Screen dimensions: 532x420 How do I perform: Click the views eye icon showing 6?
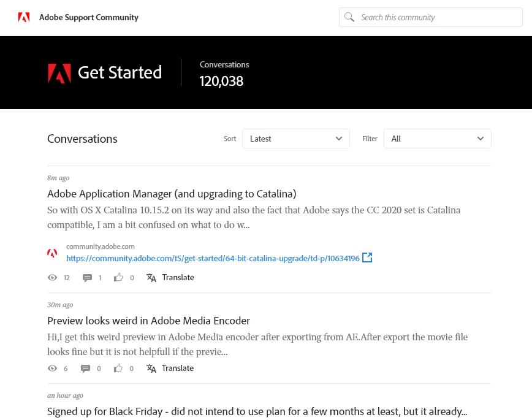click(x=52, y=368)
